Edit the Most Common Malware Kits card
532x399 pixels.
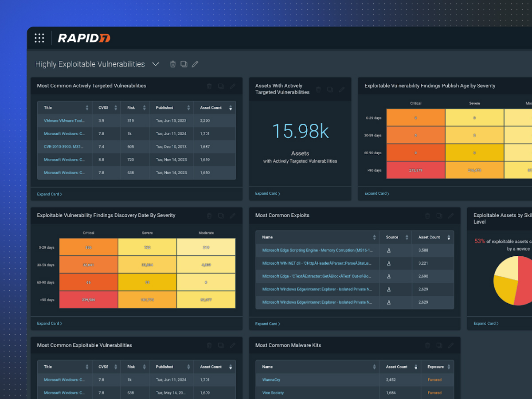point(450,345)
